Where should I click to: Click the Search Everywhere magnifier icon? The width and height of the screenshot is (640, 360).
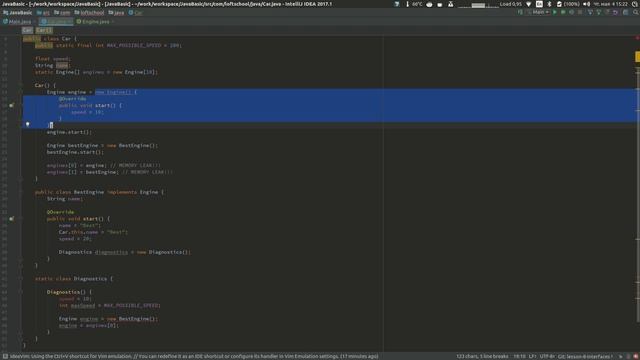tap(636, 12)
